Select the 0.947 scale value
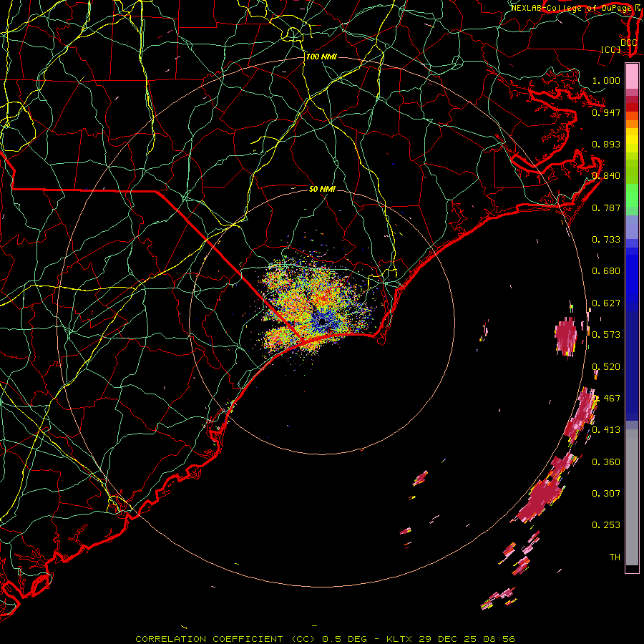The image size is (644, 644). coord(606,112)
